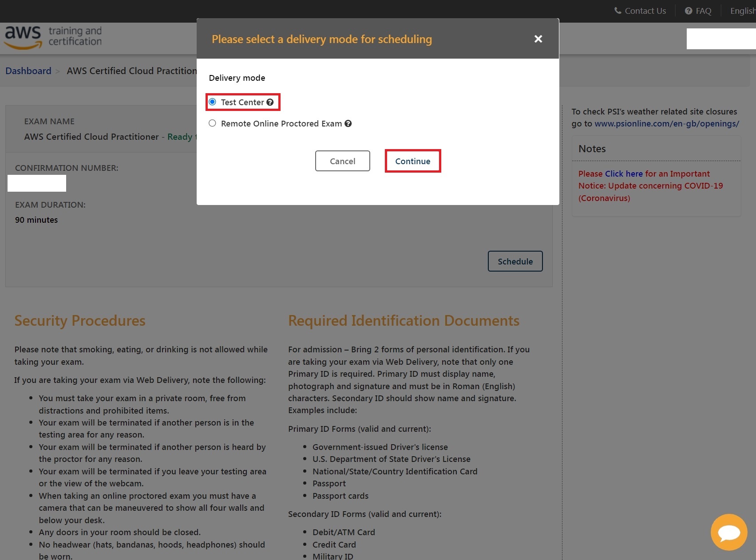756x560 pixels.
Task: Click the Cancel button
Action: tap(342, 161)
